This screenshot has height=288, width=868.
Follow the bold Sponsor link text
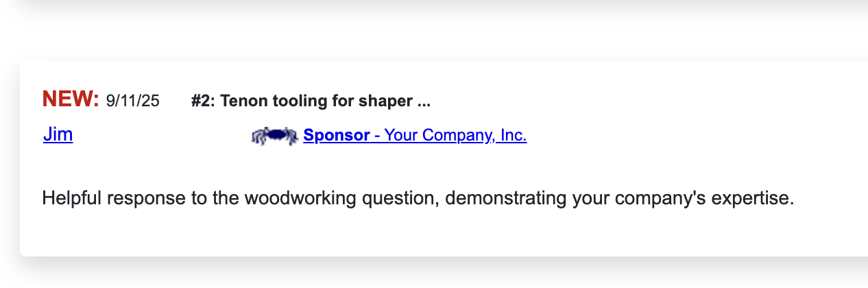click(337, 135)
